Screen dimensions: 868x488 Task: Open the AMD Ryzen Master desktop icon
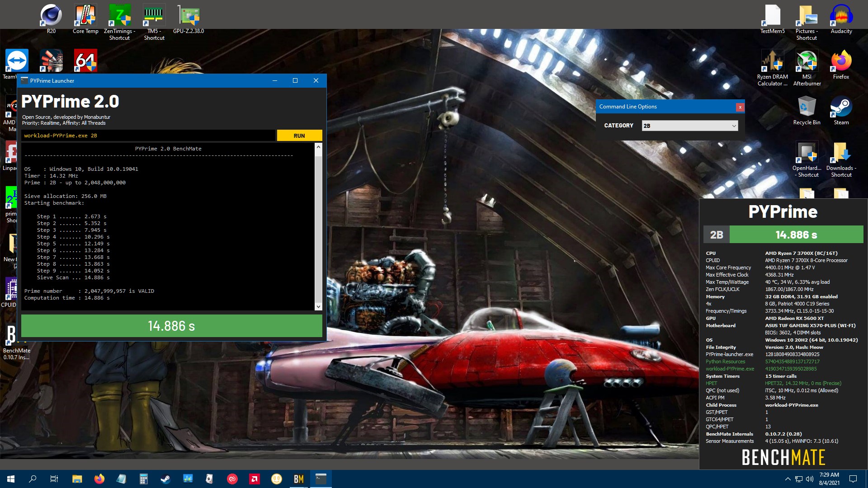[9, 113]
